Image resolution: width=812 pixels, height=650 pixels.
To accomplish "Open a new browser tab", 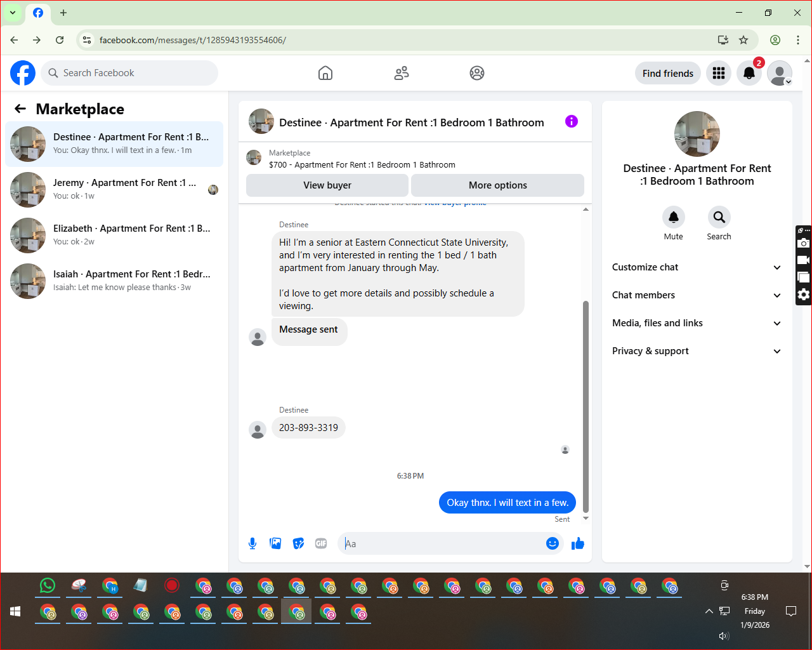I will 63,13.
